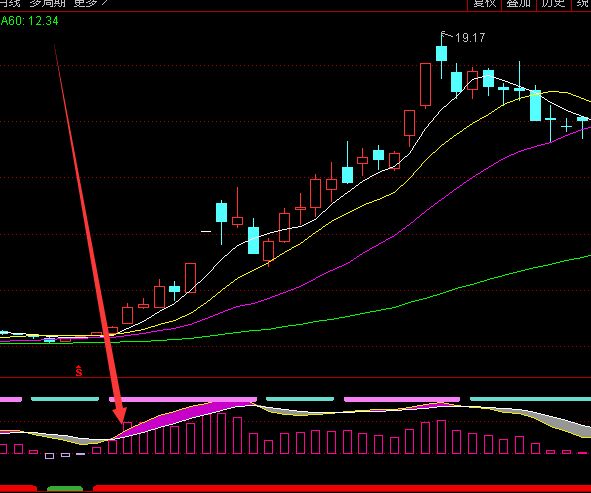Click the first pink strip segment in indicator
591x493 pixels.
[11, 399]
